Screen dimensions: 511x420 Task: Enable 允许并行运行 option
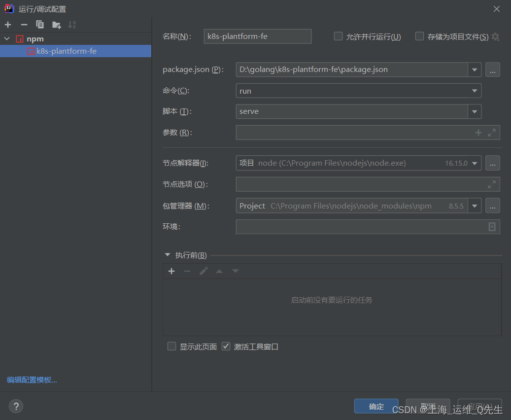pos(338,36)
